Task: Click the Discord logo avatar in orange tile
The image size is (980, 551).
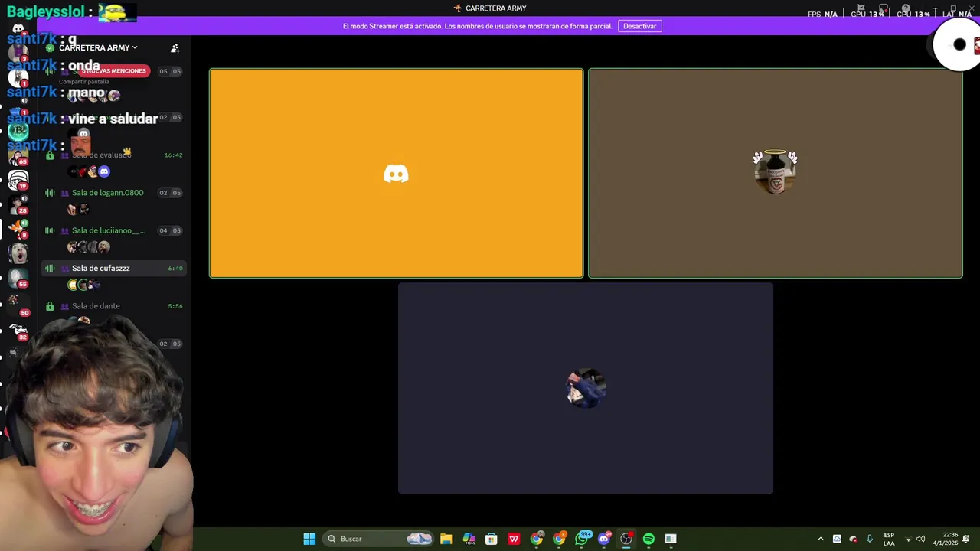Action: 396,174
